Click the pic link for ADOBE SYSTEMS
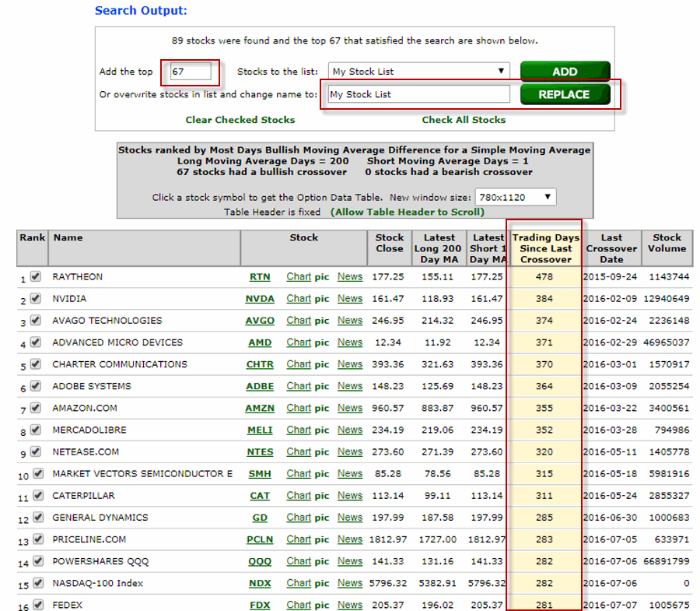Image resolution: width=700 pixels, height=611 pixels. coord(321,387)
